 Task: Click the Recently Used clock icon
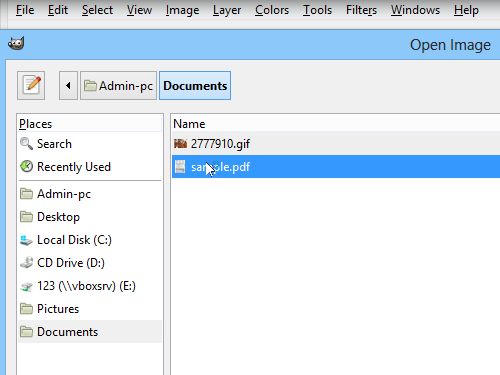(x=26, y=166)
